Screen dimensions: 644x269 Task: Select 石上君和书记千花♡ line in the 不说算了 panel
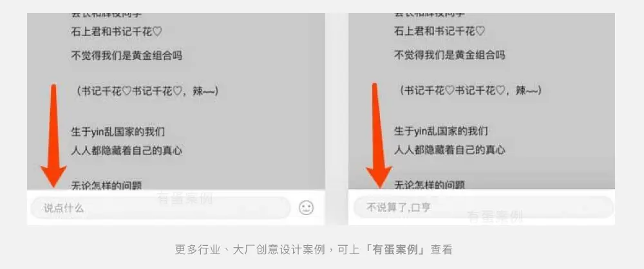439,32
